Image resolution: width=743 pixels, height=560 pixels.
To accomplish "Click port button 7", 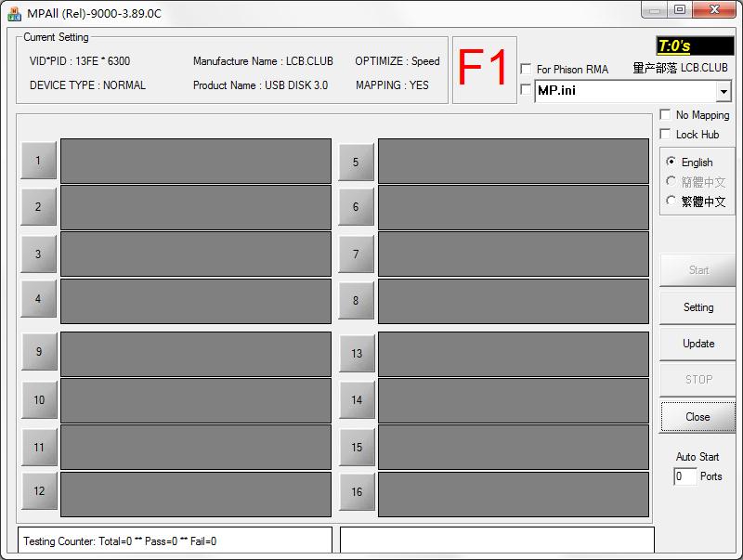I will click(x=357, y=254).
